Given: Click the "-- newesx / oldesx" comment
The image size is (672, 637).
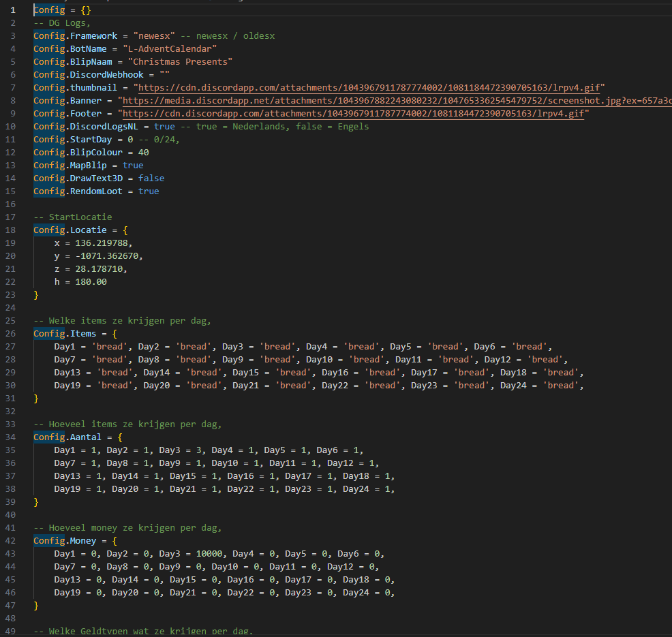Looking at the screenshot, I should point(228,36).
